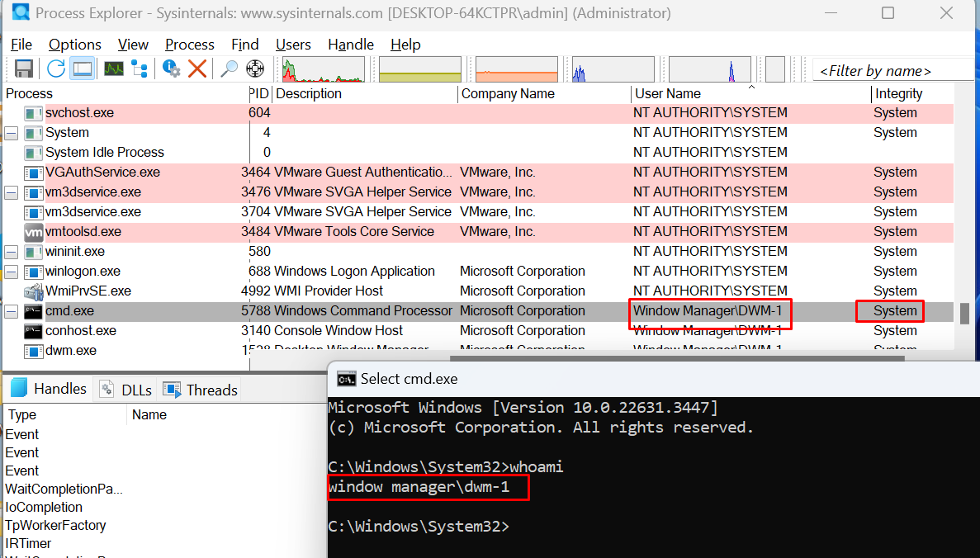
Task: Open the Find handle magnifier icon
Action: 230,69
